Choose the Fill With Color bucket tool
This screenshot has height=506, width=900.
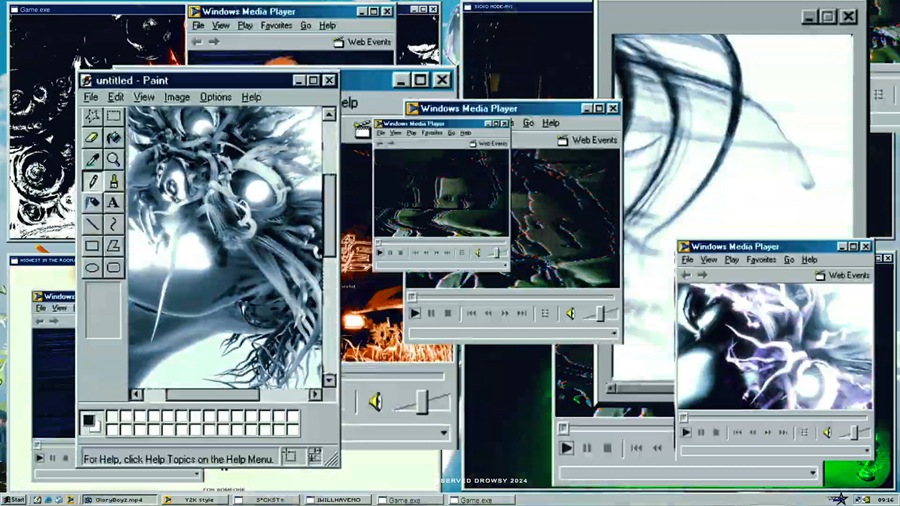tap(114, 138)
